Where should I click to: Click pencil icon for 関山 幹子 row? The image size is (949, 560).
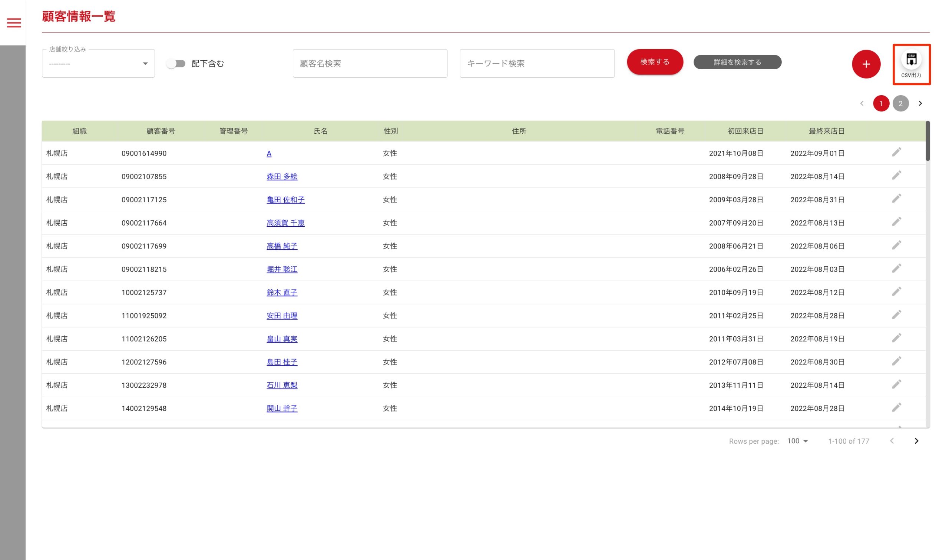896,407
